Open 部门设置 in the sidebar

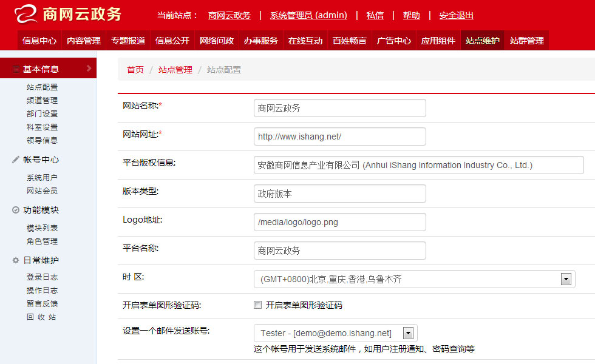point(42,114)
